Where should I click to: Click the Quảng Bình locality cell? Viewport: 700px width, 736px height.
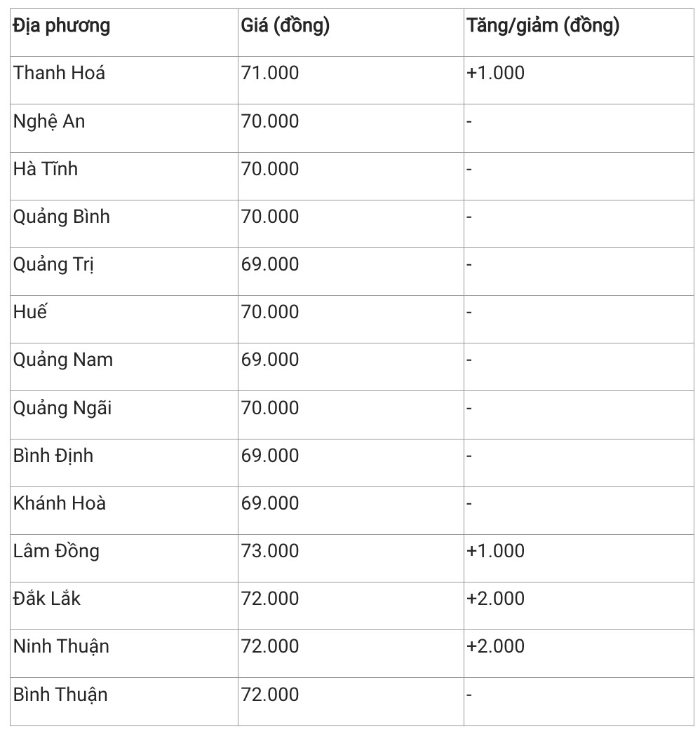click(62, 217)
